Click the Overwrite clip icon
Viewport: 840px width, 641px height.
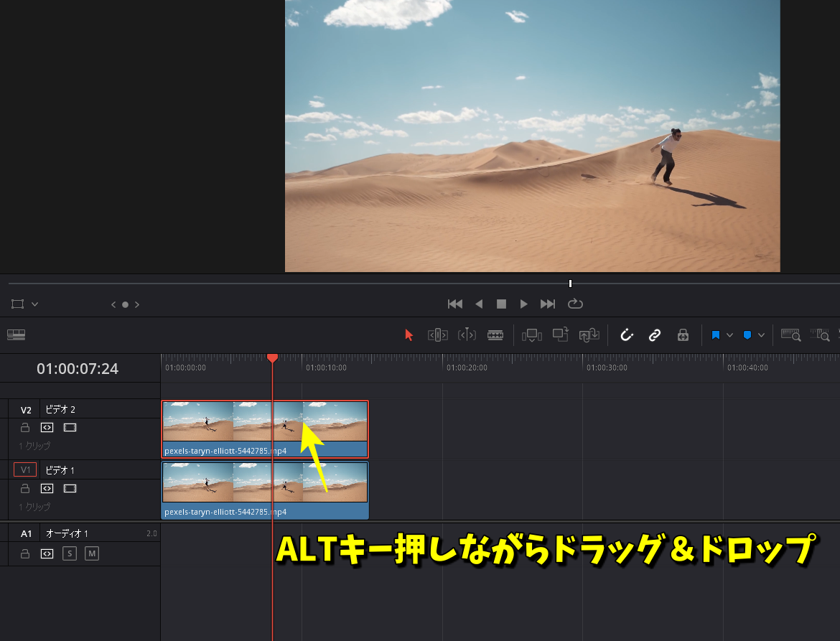[x=560, y=334]
